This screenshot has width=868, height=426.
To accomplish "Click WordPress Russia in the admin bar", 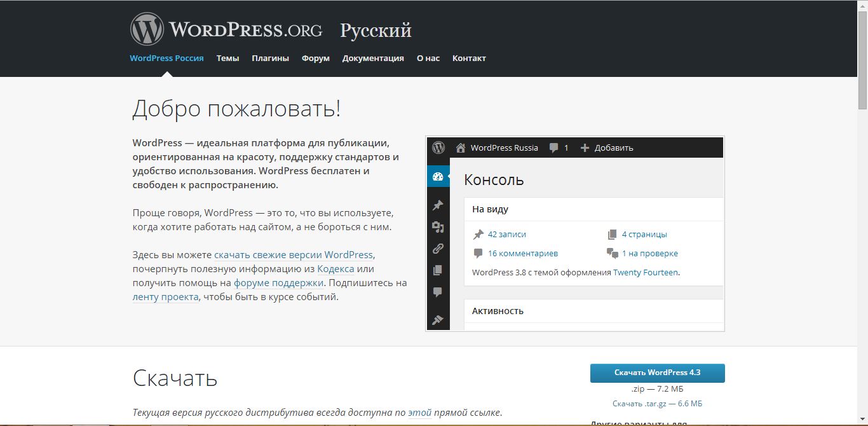I will (505, 148).
